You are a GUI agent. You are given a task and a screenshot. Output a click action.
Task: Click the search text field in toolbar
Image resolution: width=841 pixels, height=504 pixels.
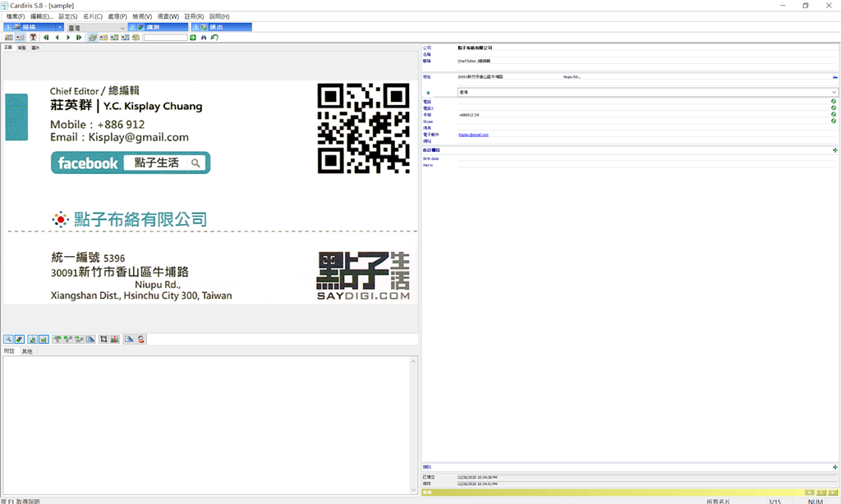point(166,38)
